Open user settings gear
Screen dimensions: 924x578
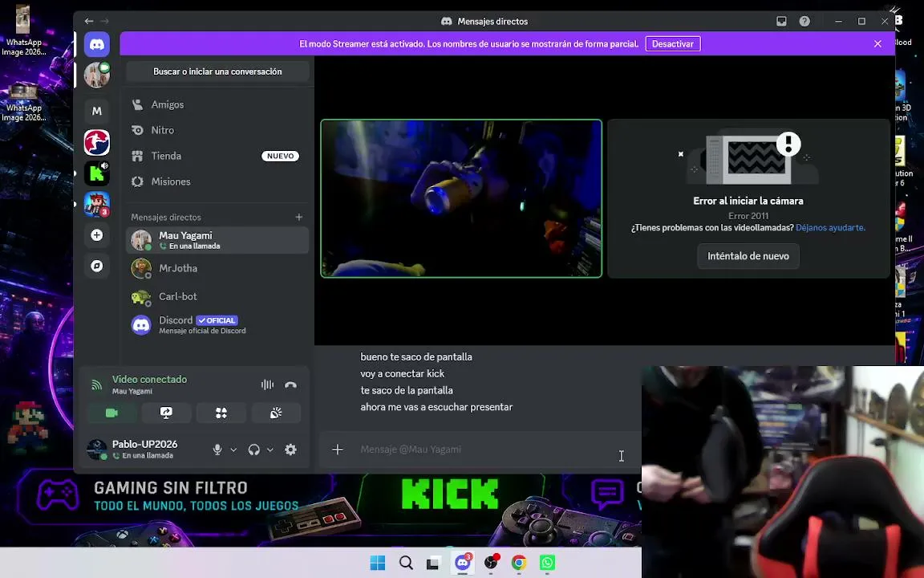click(290, 450)
